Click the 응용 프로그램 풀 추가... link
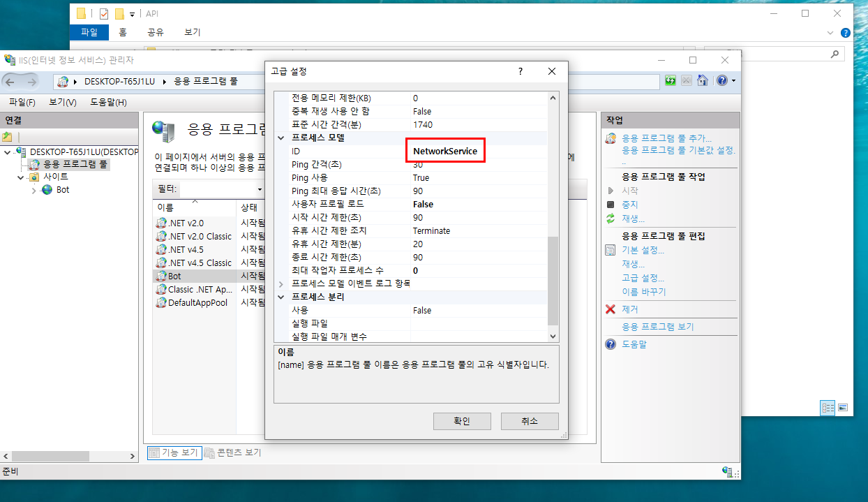Image resolution: width=868 pixels, height=502 pixels. click(x=666, y=138)
